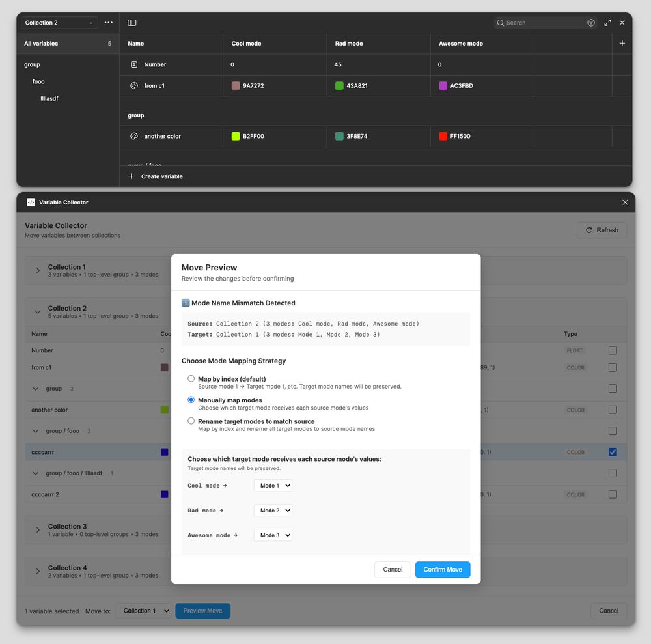Toggle the sidebar panel icon
The image size is (651, 644).
[132, 23]
